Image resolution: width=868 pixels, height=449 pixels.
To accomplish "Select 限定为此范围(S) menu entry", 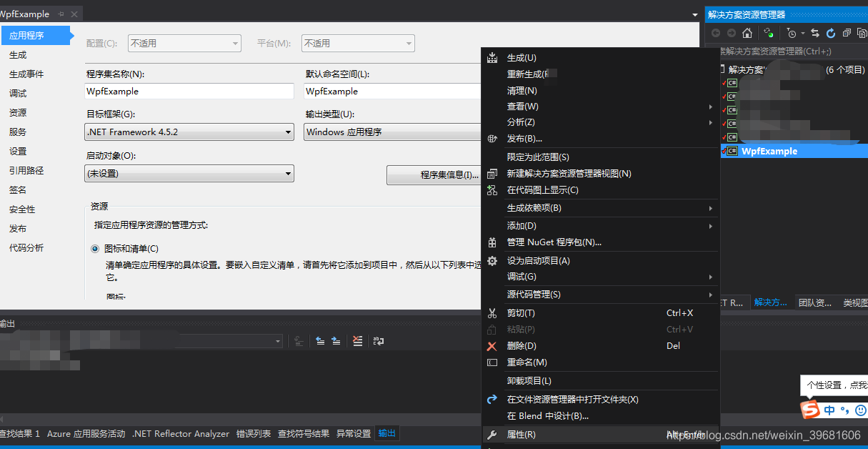I will 602,157.
